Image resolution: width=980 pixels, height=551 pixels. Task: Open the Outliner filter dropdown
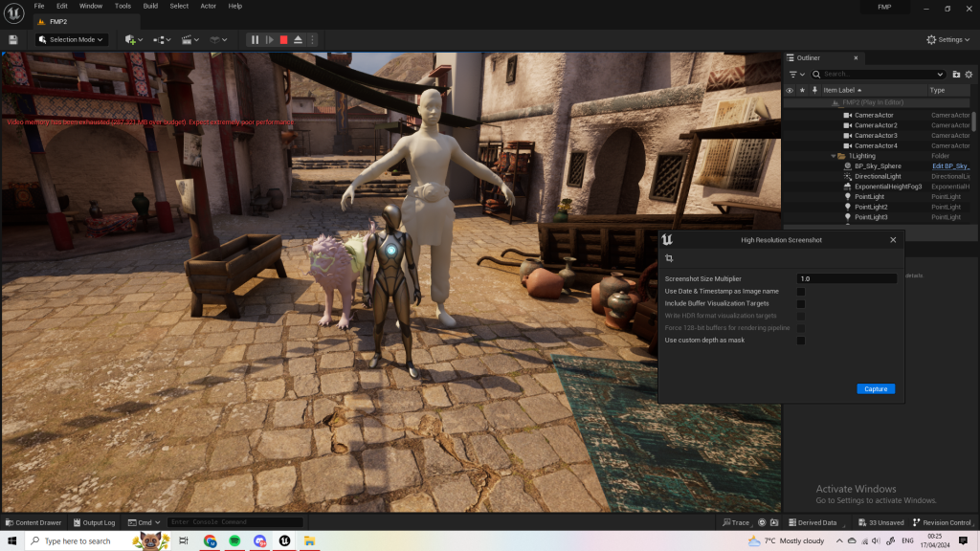tap(796, 75)
